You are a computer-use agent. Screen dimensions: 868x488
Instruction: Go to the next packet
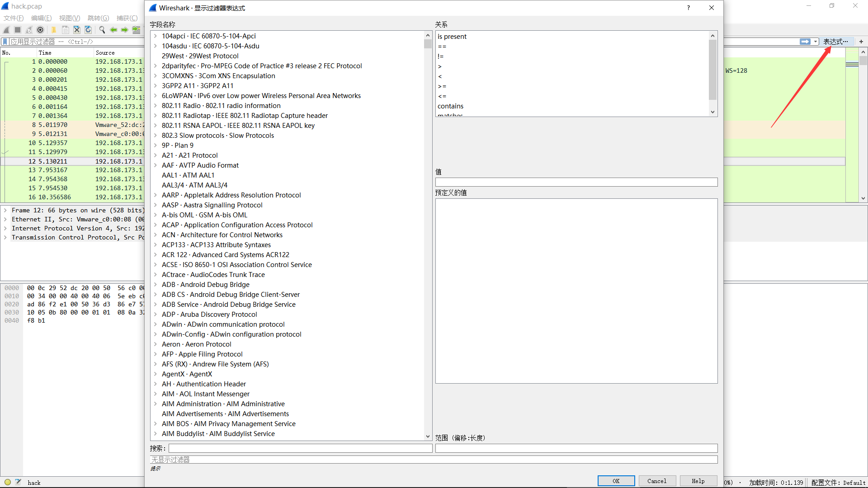point(124,30)
